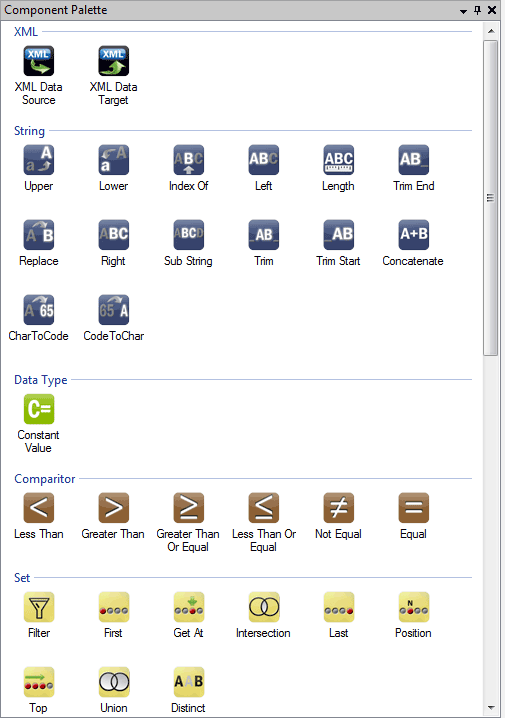Click the vertical scrollbar thumb
The height and width of the screenshot is (718, 505).
click(x=491, y=198)
